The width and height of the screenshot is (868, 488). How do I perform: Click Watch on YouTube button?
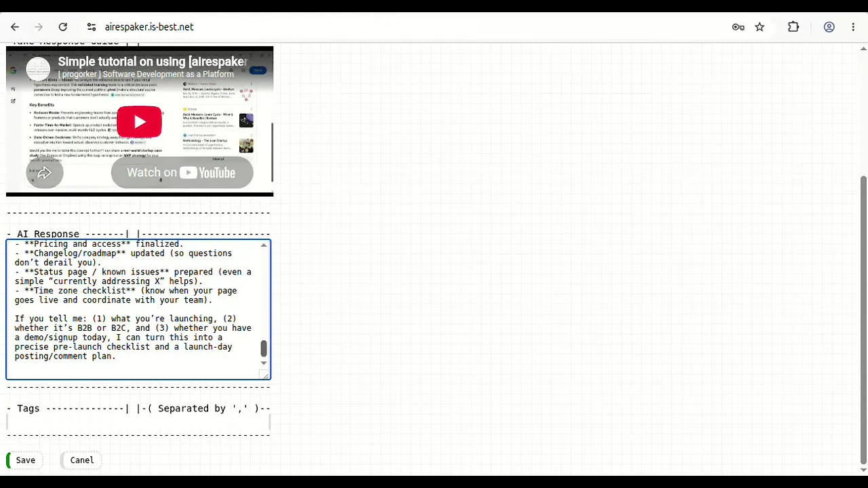(182, 173)
